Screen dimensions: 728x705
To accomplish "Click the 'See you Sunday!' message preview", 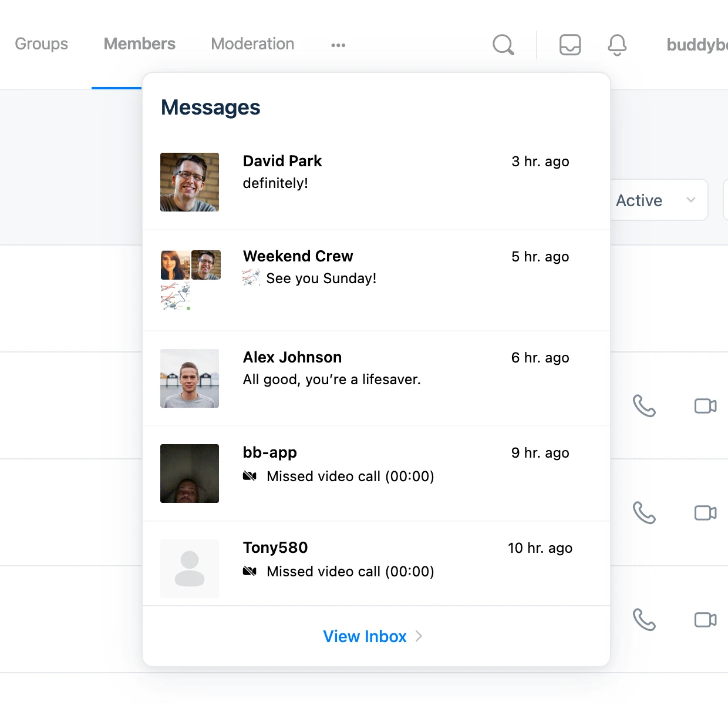I will [321, 278].
